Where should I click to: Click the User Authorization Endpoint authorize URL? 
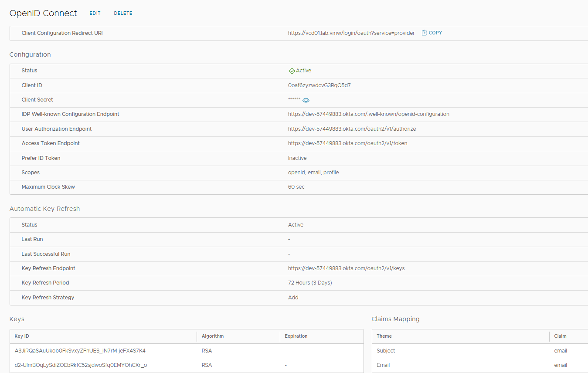pyautogui.click(x=352, y=129)
